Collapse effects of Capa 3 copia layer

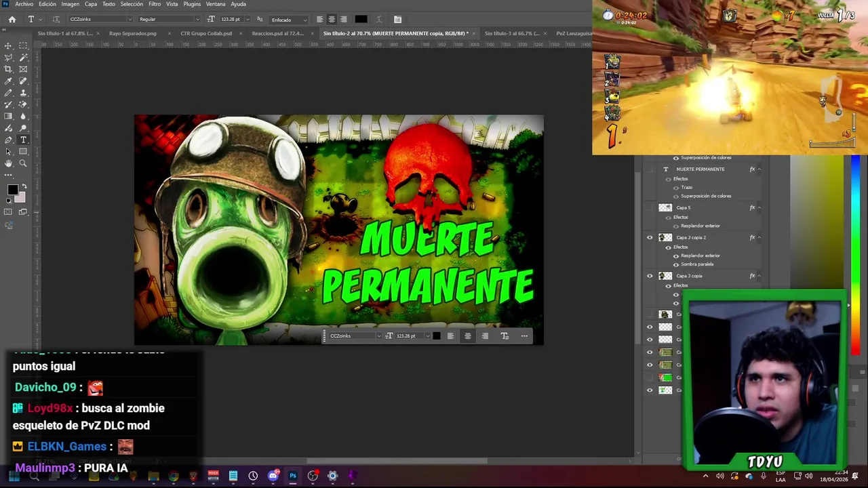[x=759, y=276]
